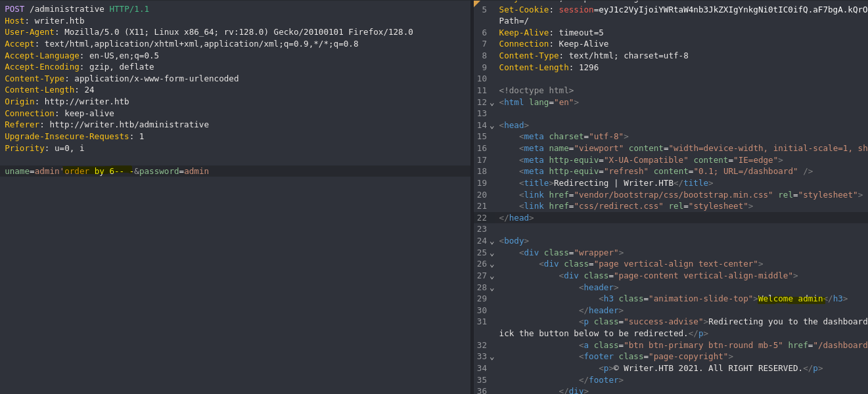Click the closing </header> tag on line 30
Viewport: 868px width, 394px height.
(x=601, y=311)
